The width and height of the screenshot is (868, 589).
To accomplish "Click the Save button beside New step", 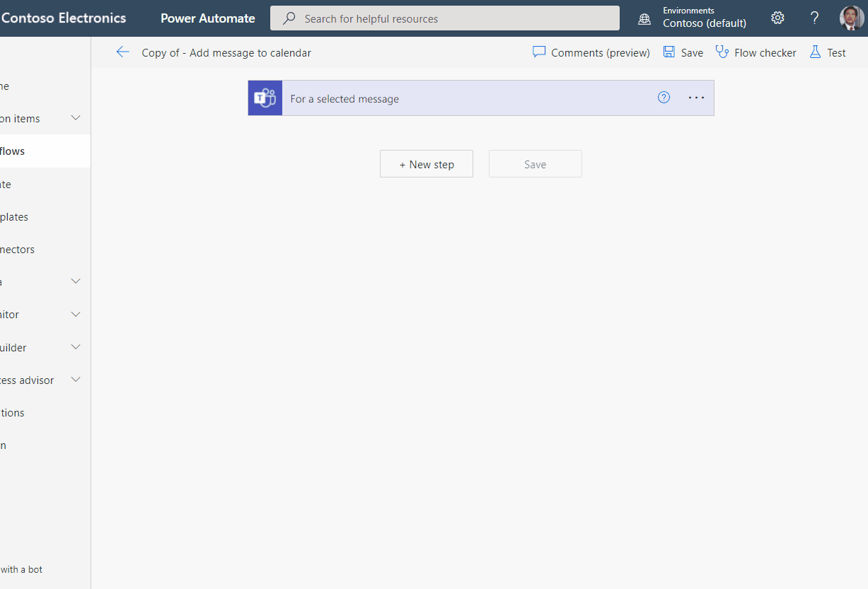I will tap(536, 164).
